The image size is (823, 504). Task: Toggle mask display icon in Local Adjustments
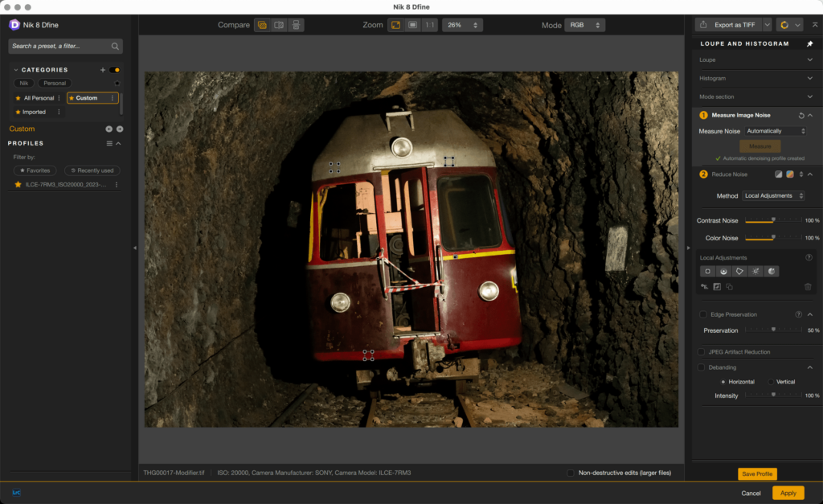[x=717, y=287]
